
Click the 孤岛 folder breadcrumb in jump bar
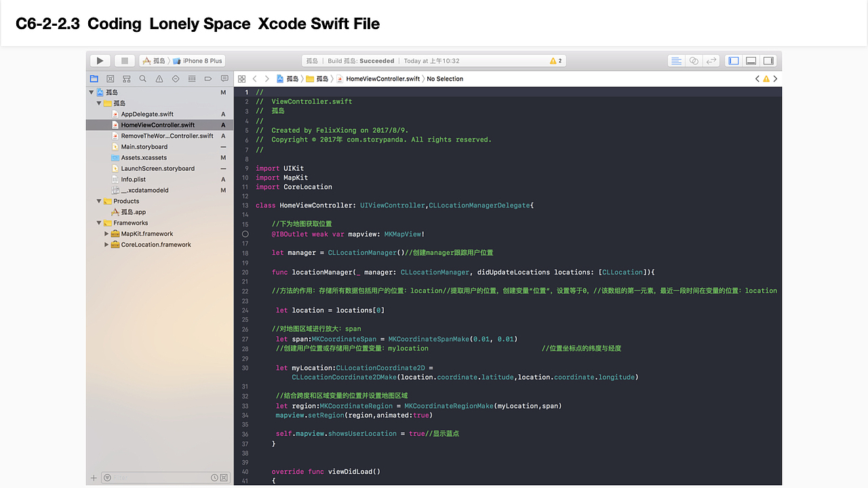click(x=317, y=79)
